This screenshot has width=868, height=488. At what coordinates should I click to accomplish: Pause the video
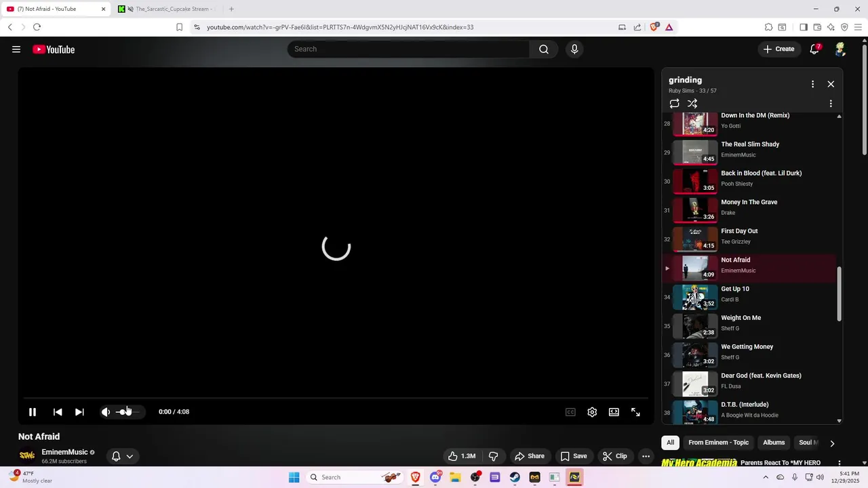coord(32,411)
